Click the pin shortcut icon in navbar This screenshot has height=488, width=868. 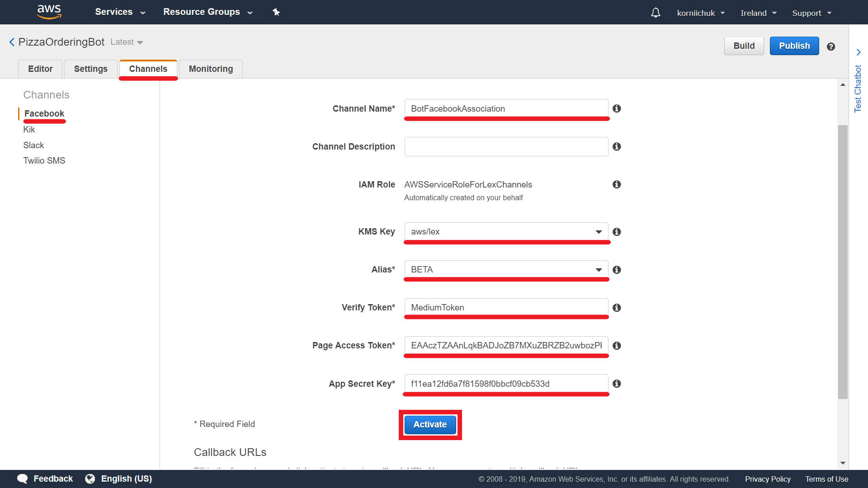point(276,12)
